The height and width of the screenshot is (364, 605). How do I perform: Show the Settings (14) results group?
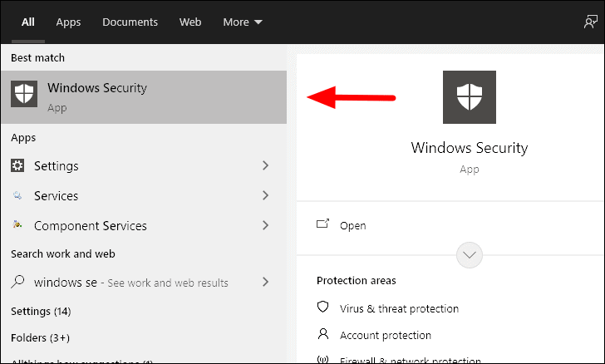(x=41, y=311)
